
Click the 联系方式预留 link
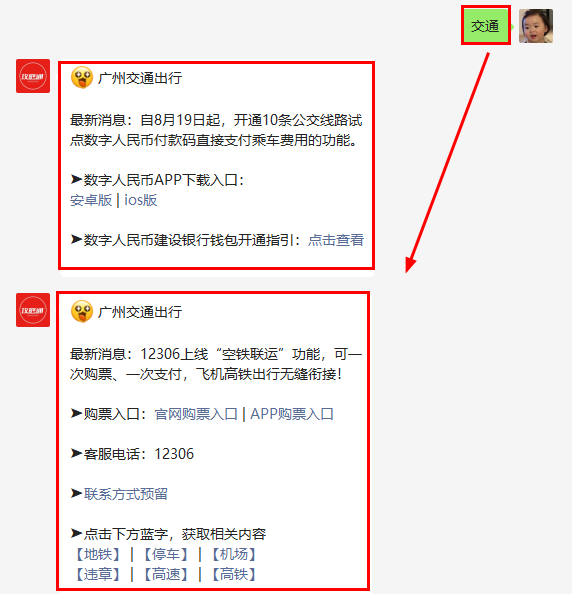click(x=126, y=494)
